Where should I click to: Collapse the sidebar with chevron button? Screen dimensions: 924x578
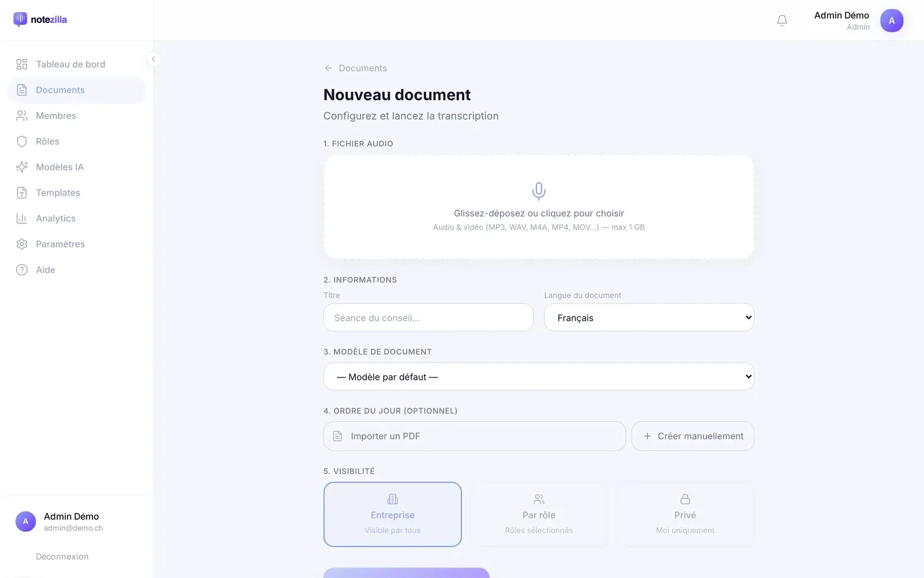coord(153,59)
